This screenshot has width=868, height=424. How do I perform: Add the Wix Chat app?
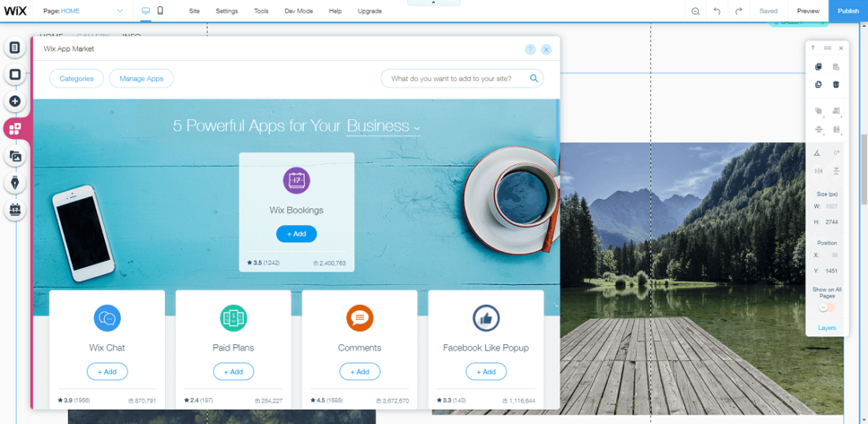(x=107, y=371)
